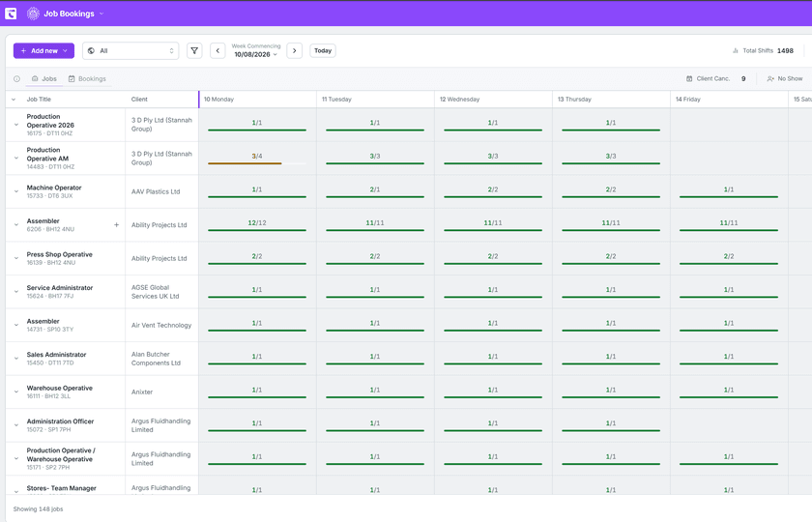Go to previous week arrow

pyautogui.click(x=217, y=50)
